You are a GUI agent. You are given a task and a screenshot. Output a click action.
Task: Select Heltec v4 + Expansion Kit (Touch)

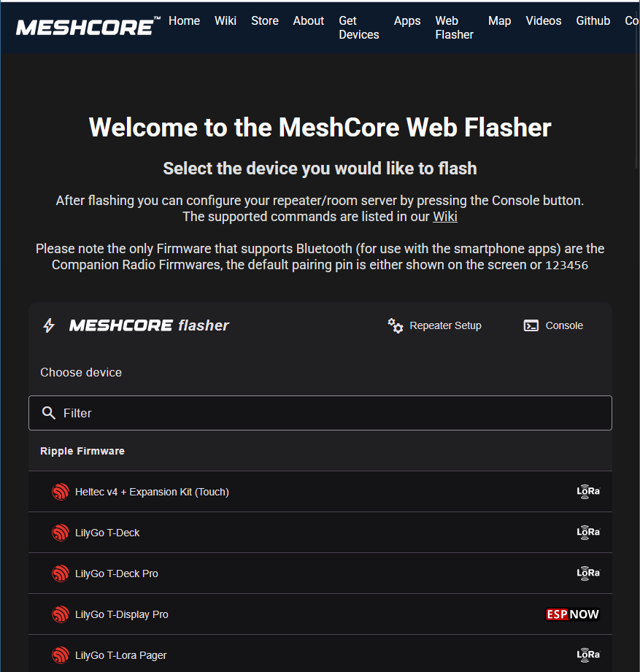coord(152,492)
